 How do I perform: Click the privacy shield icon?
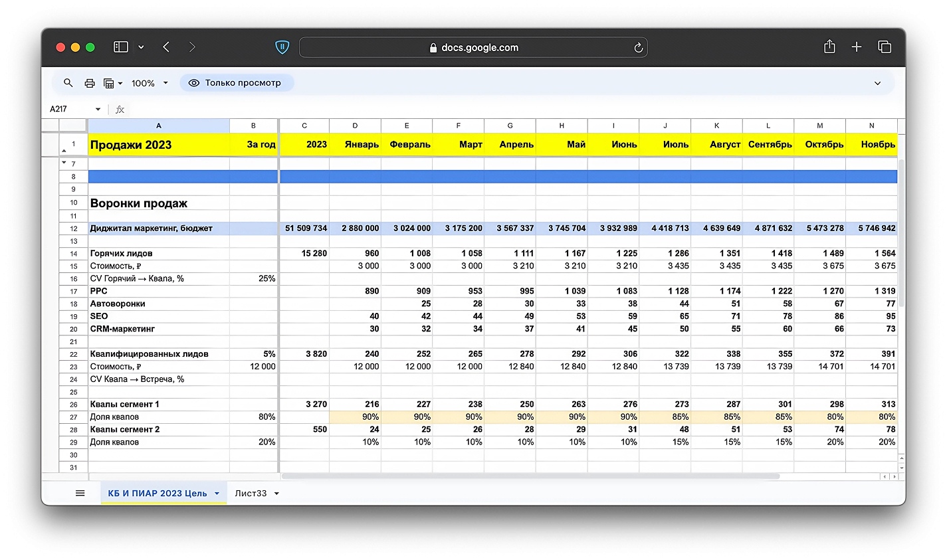point(282,47)
